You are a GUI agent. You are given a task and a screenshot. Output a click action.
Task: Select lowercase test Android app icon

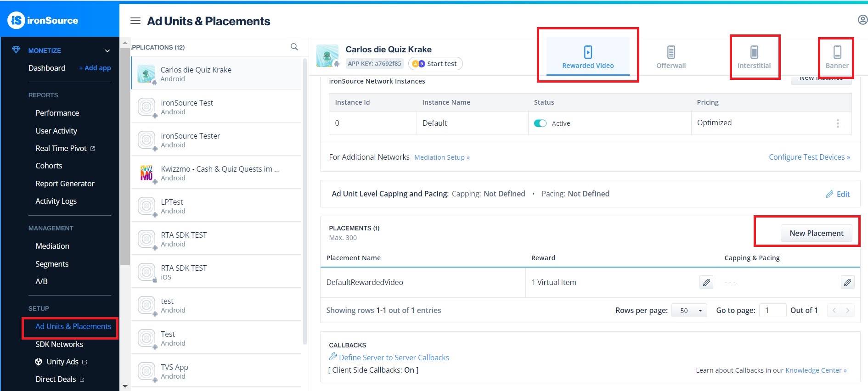click(147, 305)
